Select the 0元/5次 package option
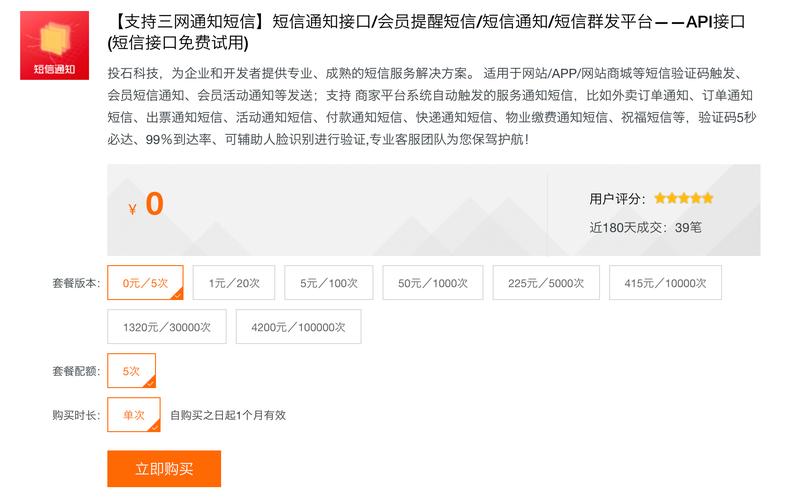The image size is (789, 500). [x=145, y=283]
